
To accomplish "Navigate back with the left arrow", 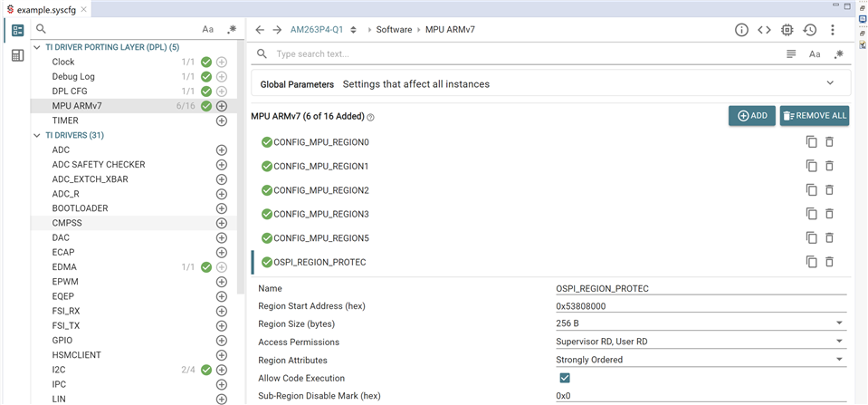I will click(260, 30).
